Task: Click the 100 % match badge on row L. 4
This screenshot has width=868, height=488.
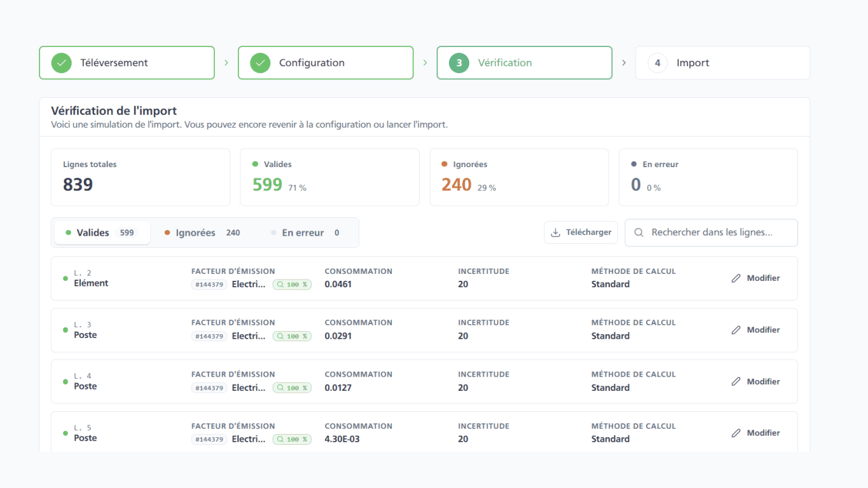Action: pos(292,388)
